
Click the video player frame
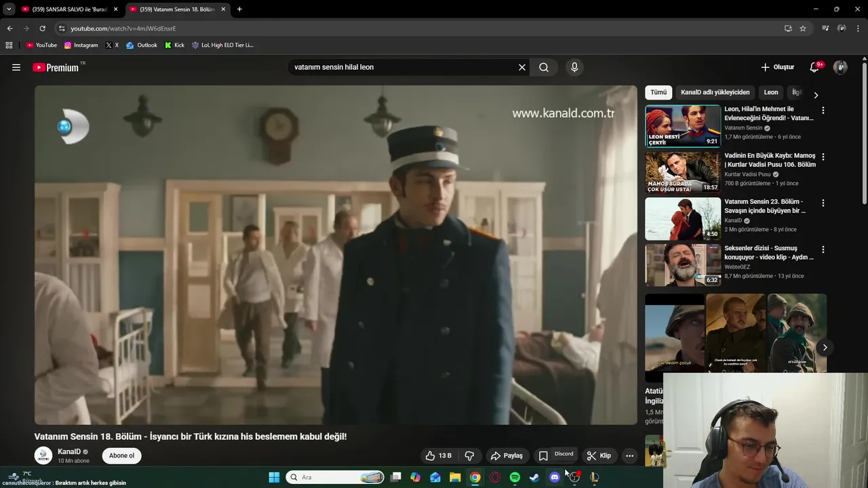pos(336,255)
